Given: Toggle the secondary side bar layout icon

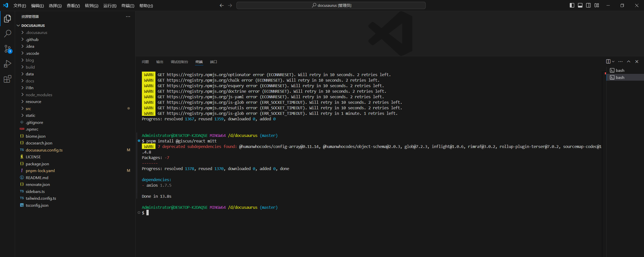Looking at the screenshot, I should click(x=588, y=6).
